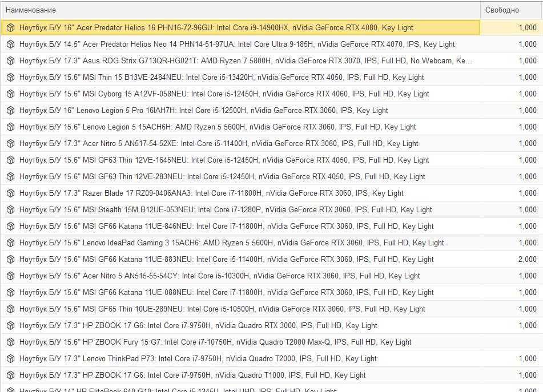Image resolution: width=543 pixels, height=392 pixels.
Task: Select the Razer Blade 17 RZ09-0406ANA3 name
Action: (211, 193)
